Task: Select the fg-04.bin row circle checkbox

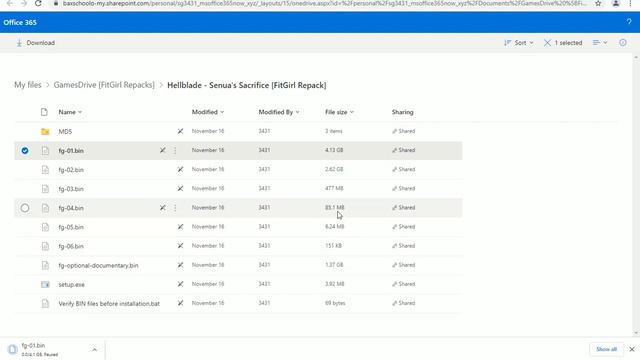Action: 25,208
